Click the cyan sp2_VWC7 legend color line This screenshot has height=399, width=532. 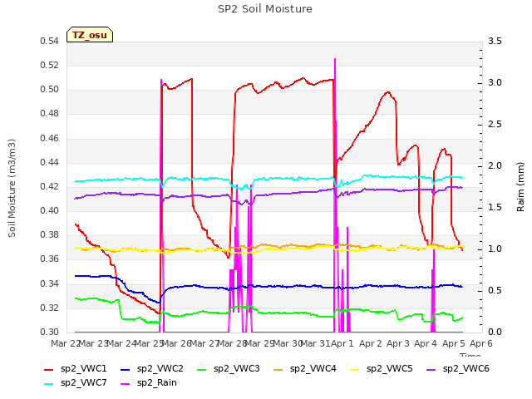tap(49, 384)
